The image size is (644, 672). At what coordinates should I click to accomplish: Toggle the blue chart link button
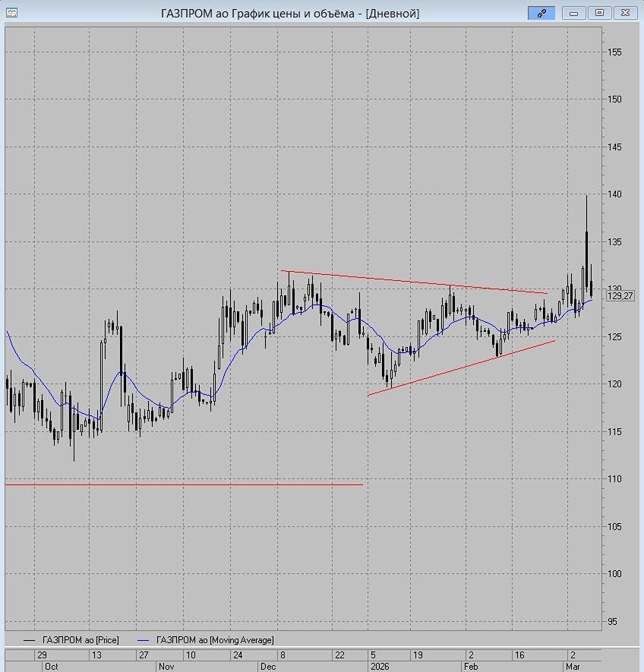click(x=541, y=13)
